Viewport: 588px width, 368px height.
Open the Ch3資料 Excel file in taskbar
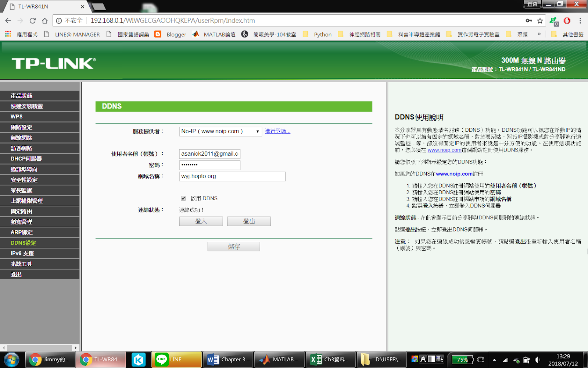click(x=330, y=360)
